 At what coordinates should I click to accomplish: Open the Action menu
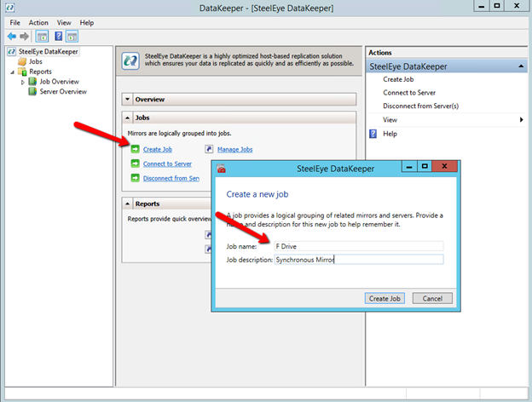[38, 22]
